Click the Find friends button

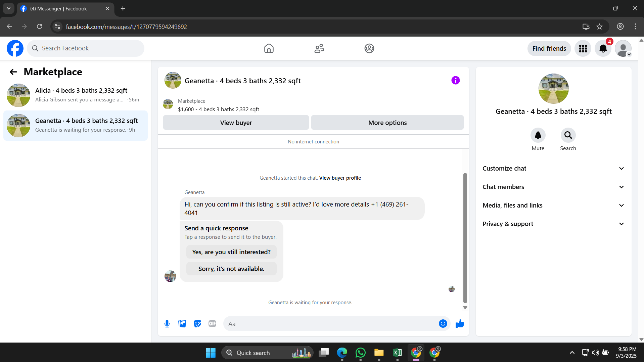[549, 48]
